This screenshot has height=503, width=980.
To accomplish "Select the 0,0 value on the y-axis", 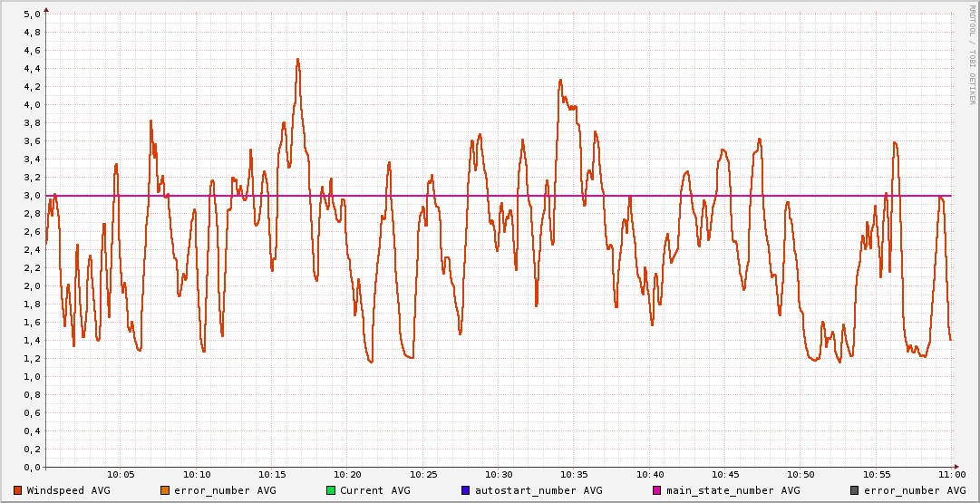I will pos(31,468).
